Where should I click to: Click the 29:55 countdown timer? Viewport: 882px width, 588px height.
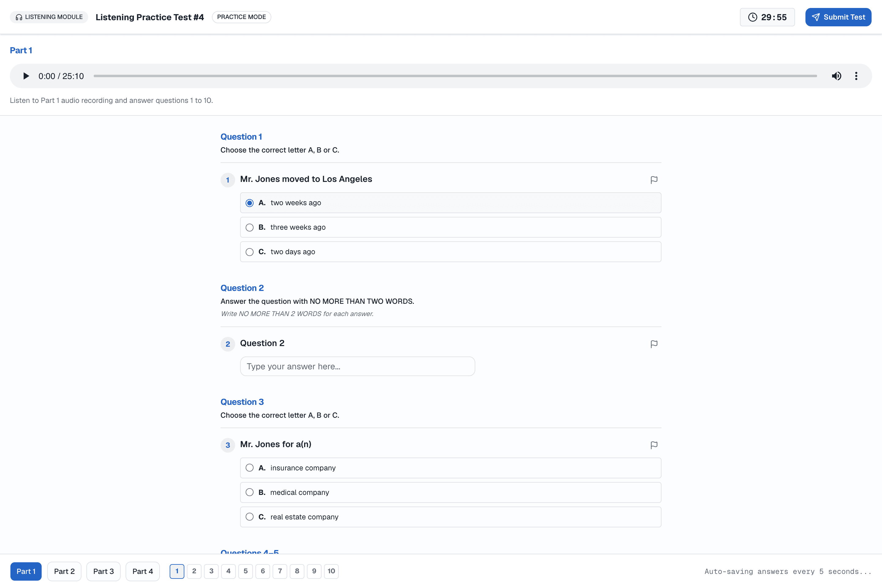pos(767,17)
